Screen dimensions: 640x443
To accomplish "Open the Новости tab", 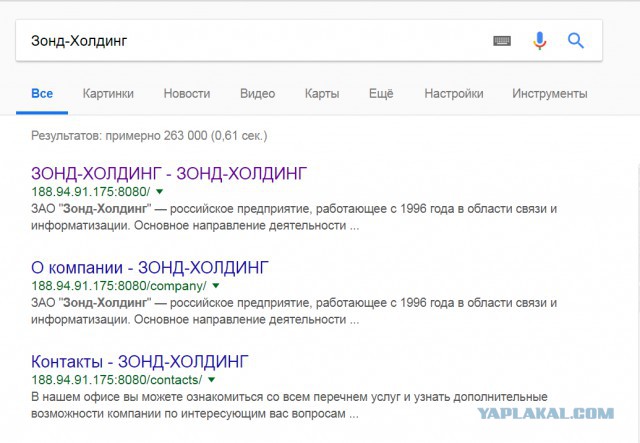I will (187, 93).
